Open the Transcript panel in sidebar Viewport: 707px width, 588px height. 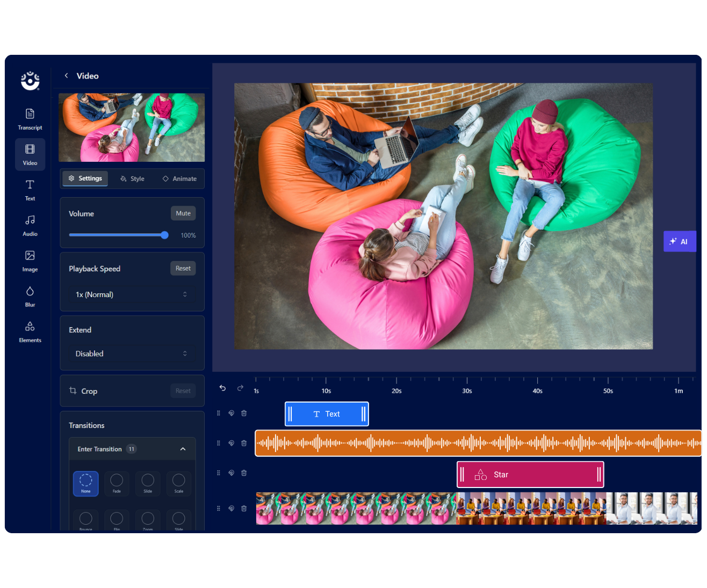30,119
